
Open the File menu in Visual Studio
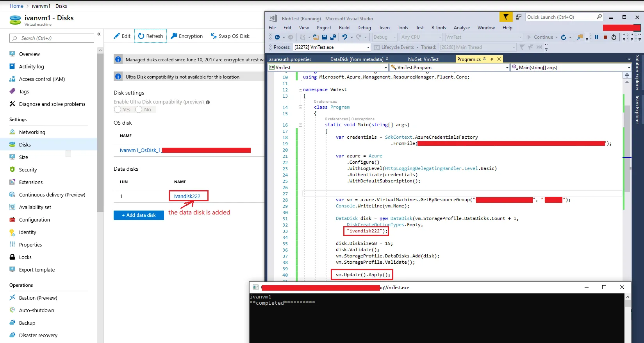[x=272, y=28]
